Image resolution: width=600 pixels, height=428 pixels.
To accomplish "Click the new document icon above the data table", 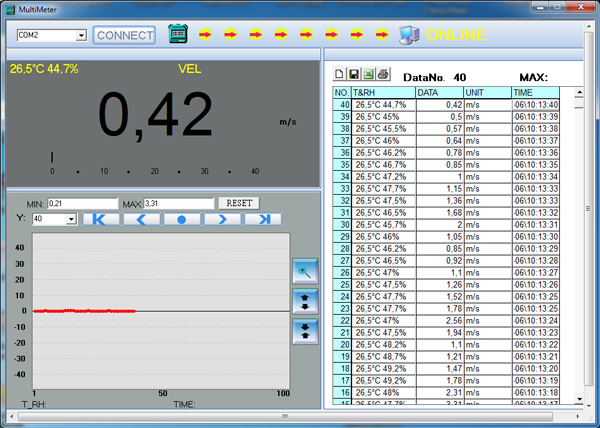I will click(x=339, y=75).
